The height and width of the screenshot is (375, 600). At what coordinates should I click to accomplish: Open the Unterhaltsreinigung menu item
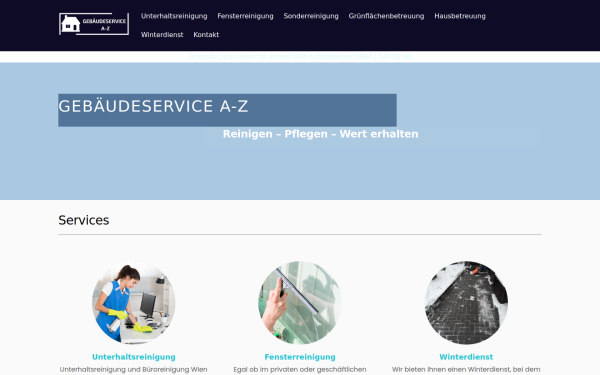click(174, 16)
